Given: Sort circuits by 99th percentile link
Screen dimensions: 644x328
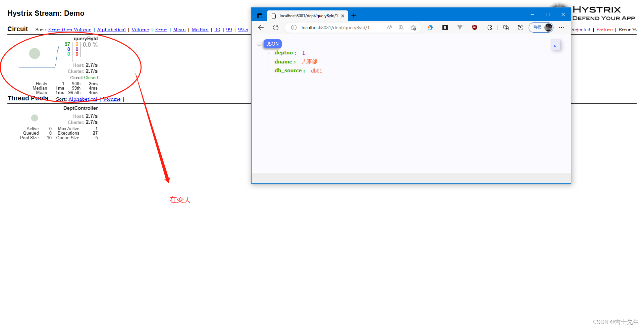Looking at the screenshot, I should pyautogui.click(x=229, y=30).
